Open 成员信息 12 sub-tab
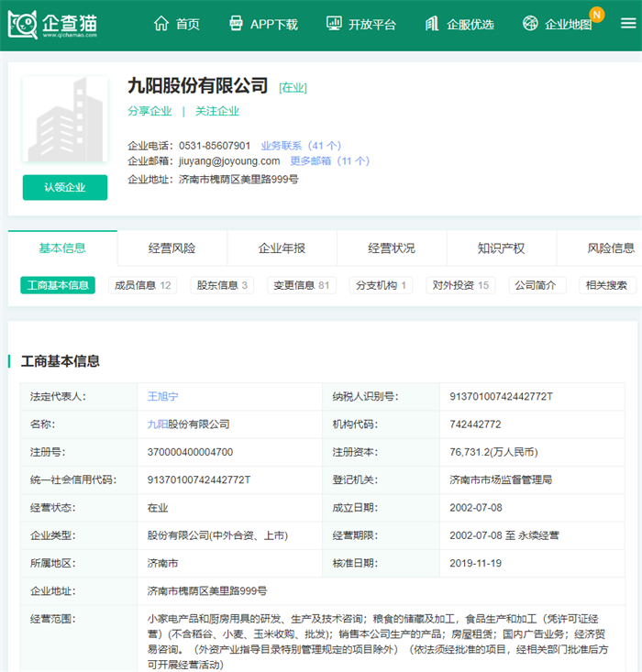The height and width of the screenshot is (672, 642). click(143, 285)
